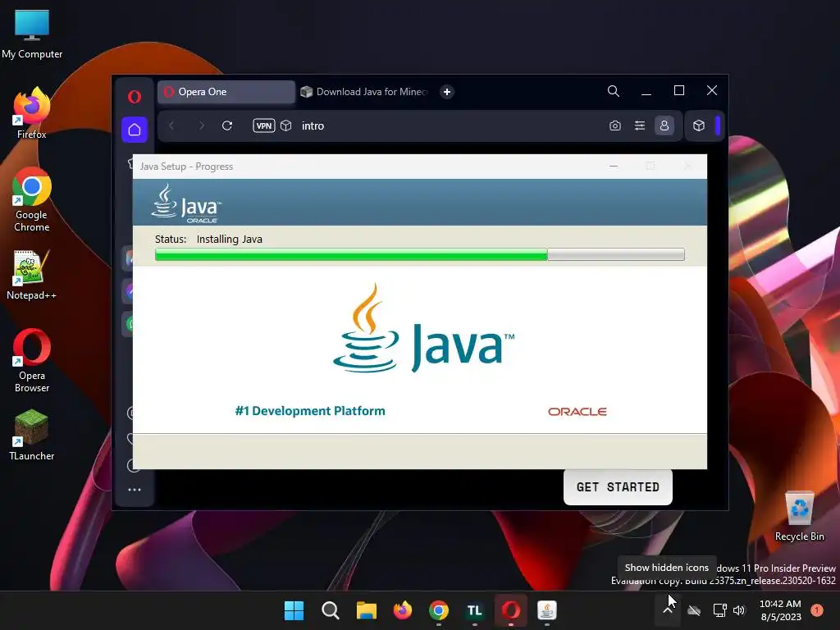
Task: Open Firefox from the taskbar
Action: coord(402,610)
